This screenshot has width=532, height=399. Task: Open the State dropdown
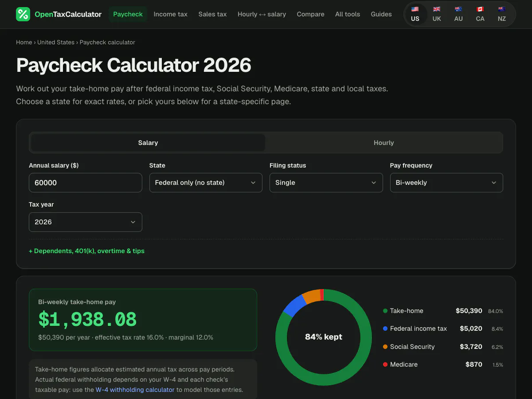[206, 183]
